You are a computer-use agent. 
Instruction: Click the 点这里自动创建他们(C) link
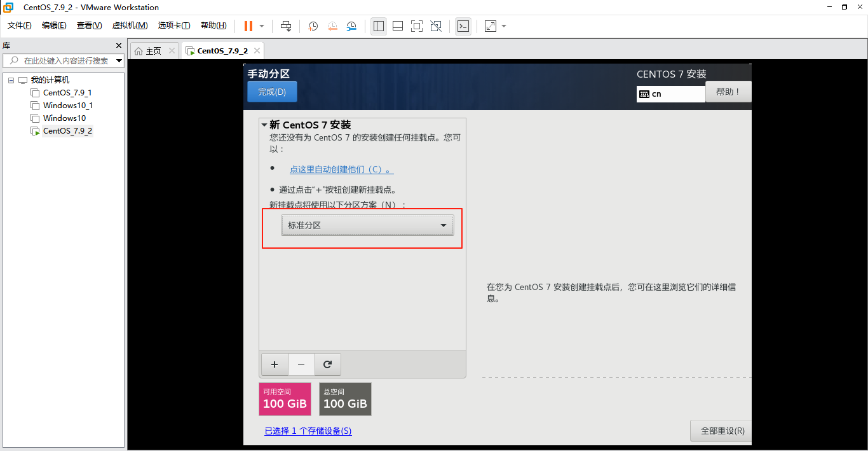341,169
